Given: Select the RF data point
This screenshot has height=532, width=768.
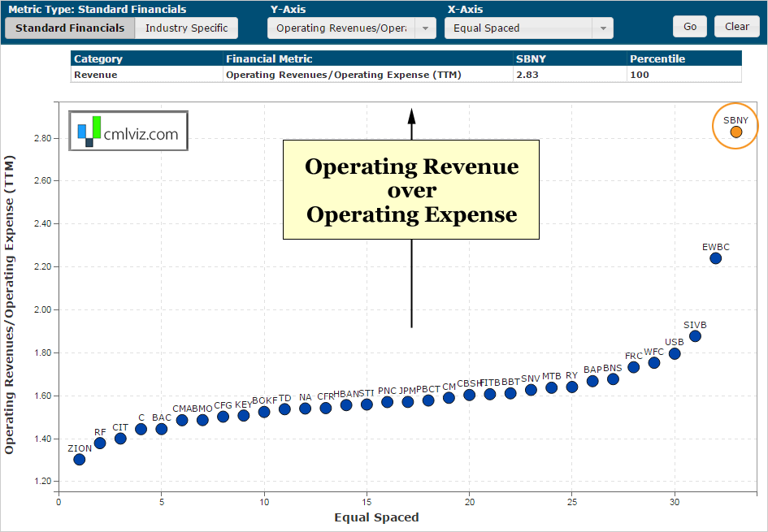Looking at the screenshot, I should (99, 443).
